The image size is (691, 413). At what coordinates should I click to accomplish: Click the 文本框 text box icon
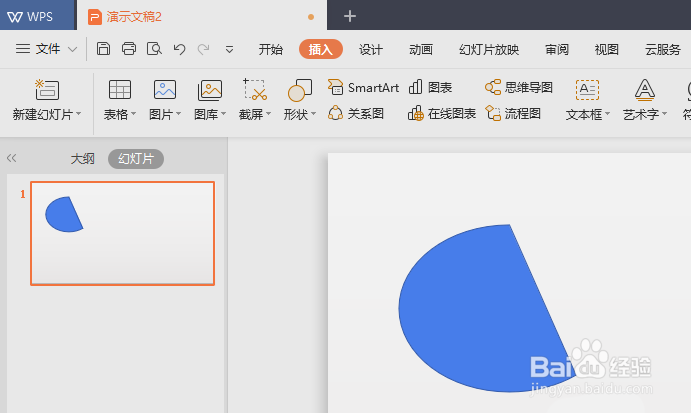click(587, 90)
